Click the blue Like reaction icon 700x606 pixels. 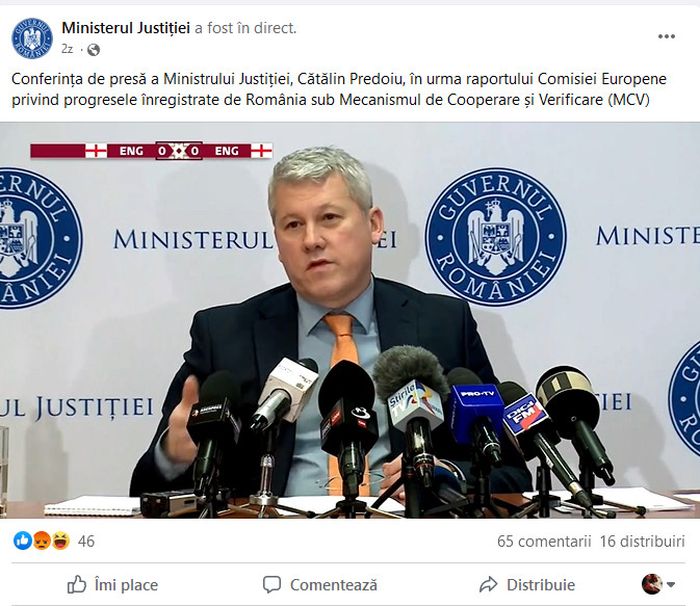click(22, 541)
